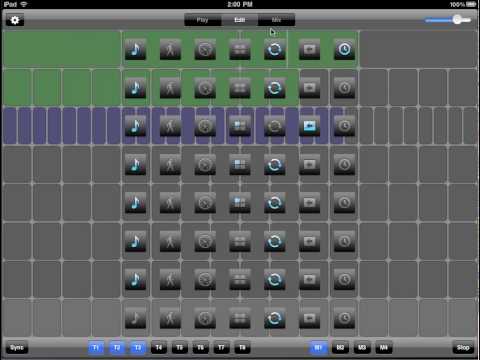Tap the Stop button
480x360 pixels.
[463, 348]
